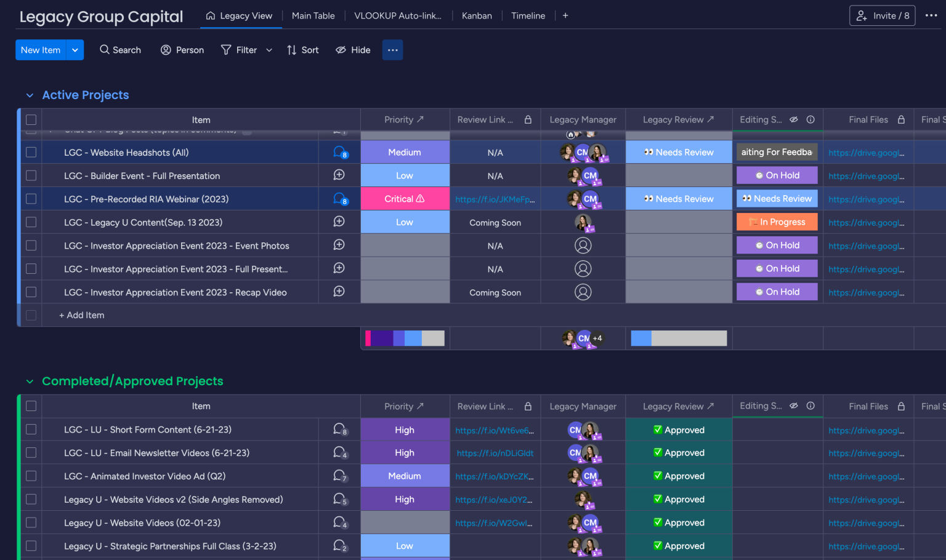This screenshot has width=946, height=560.
Task: Click + Add Item in Active Projects
Action: pos(81,315)
